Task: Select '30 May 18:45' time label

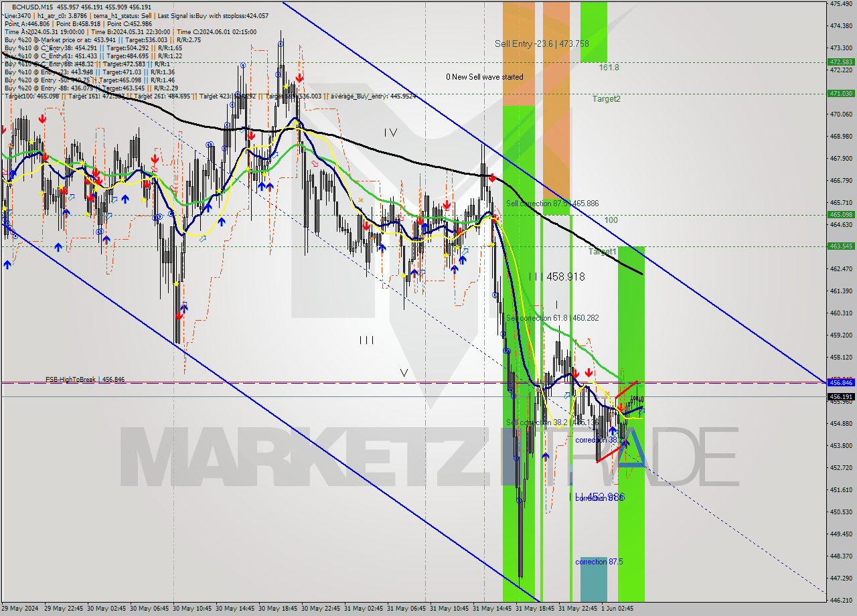Action: [x=278, y=609]
